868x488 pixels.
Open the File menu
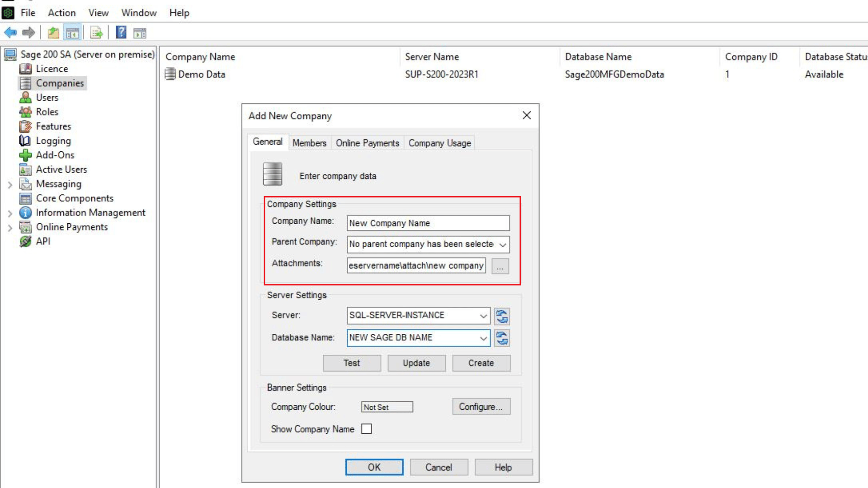click(x=28, y=13)
